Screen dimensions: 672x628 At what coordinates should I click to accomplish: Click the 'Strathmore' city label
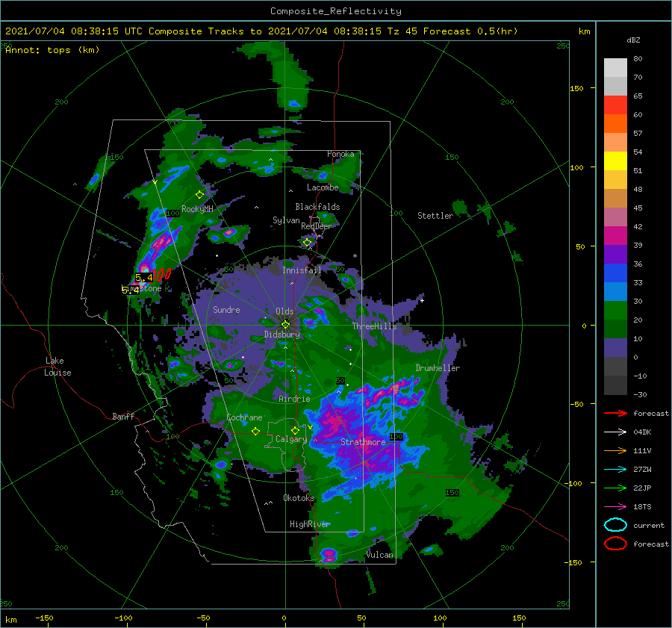coord(363,442)
